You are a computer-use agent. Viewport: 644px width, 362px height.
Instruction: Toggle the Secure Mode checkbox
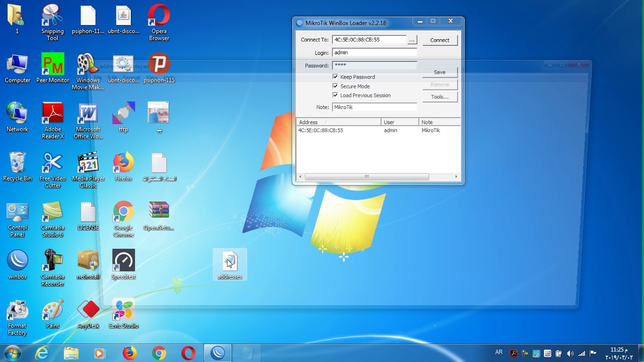336,86
